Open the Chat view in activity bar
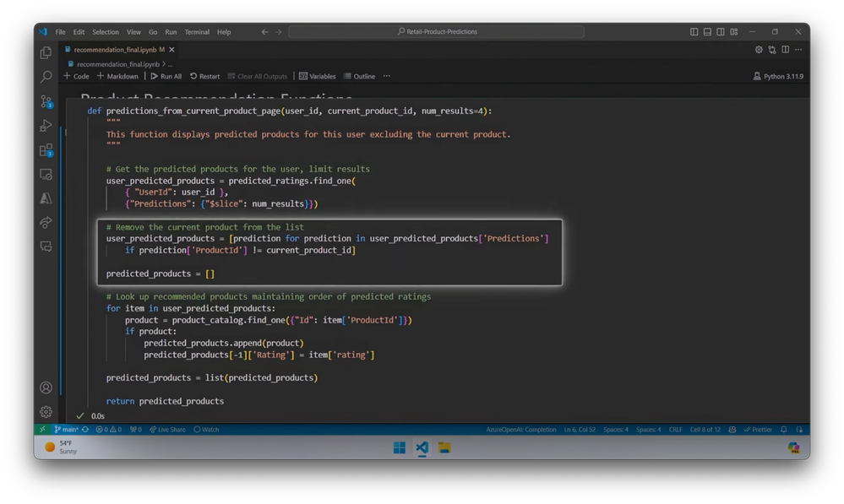 point(46,247)
